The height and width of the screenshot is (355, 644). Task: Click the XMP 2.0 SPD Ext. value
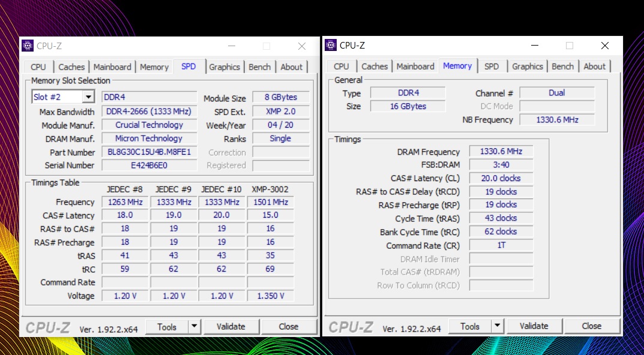pyautogui.click(x=281, y=111)
